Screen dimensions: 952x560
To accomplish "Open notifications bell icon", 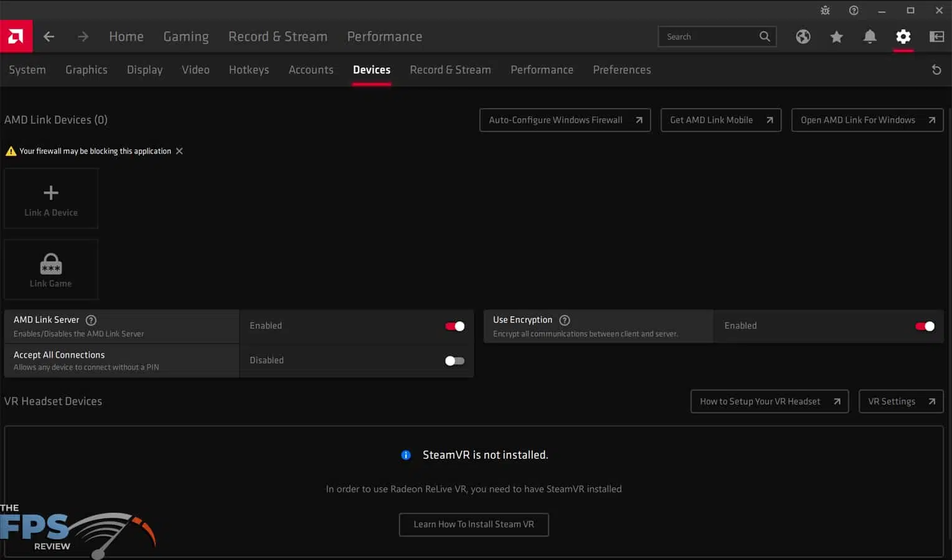I will (870, 37).
